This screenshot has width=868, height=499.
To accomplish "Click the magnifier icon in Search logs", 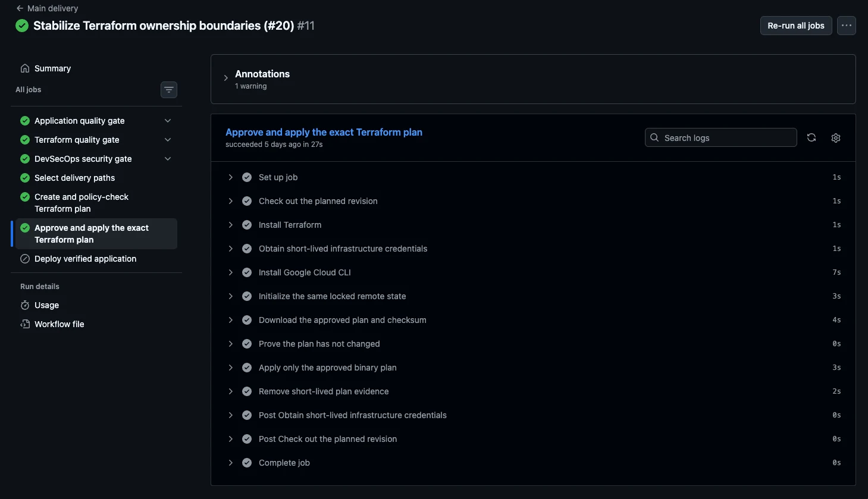I will pyautogui.click(x=654, y=137).
